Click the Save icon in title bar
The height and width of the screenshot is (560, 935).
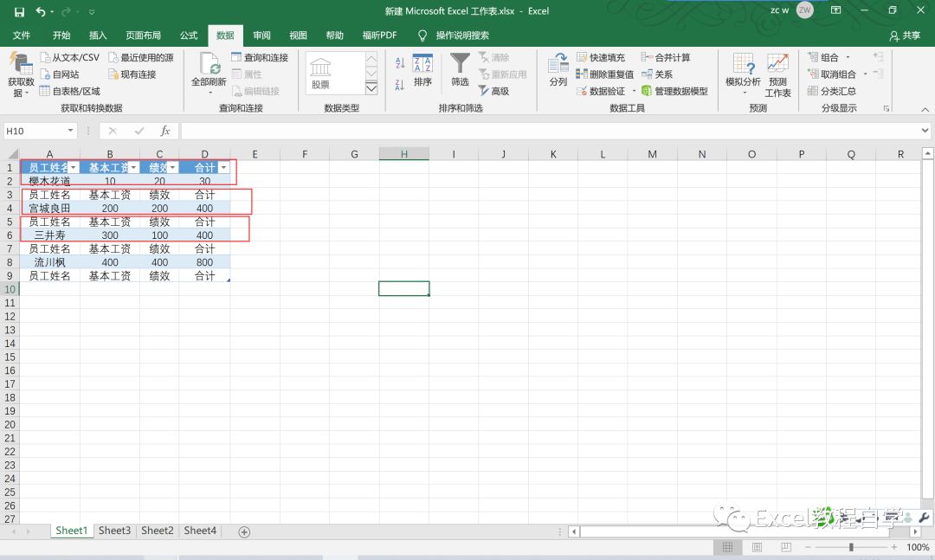click(19, 11)
